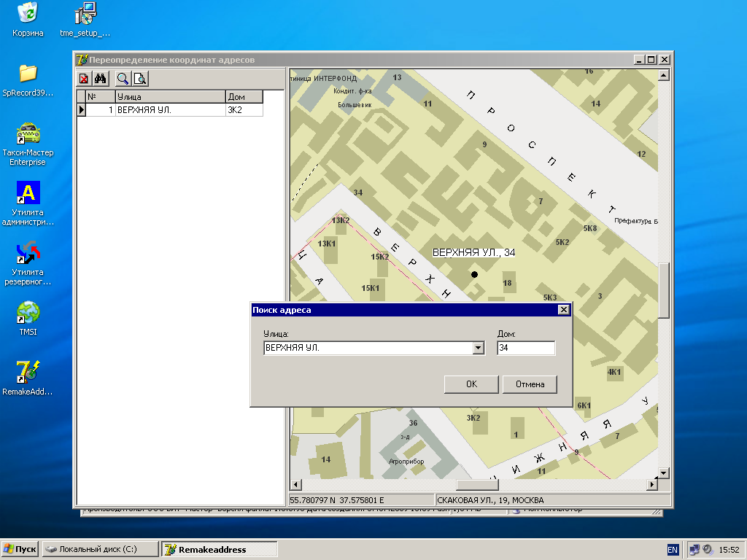Click the binoculars search icon

click(x=101, y=79)
